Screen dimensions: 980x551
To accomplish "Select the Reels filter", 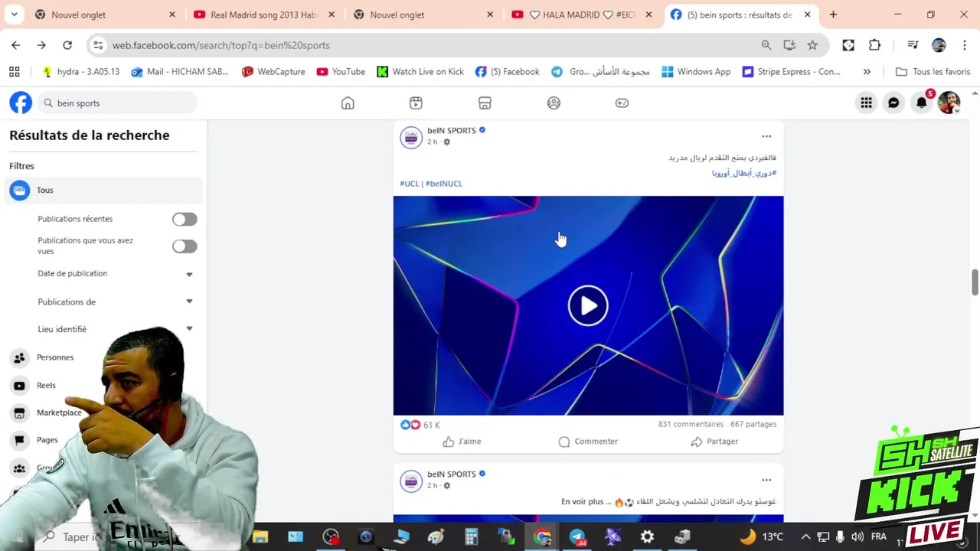I will tap(46, 385).
